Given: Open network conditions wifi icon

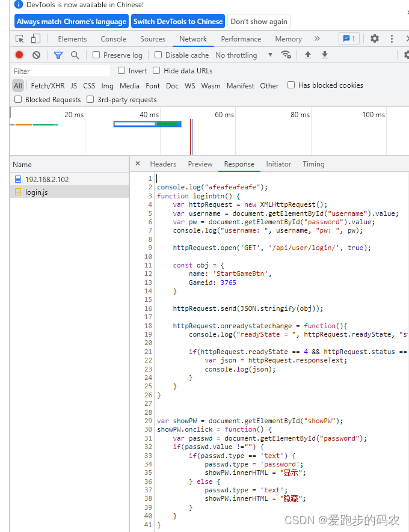Looking at the screenshot, I should pos(286,55).
